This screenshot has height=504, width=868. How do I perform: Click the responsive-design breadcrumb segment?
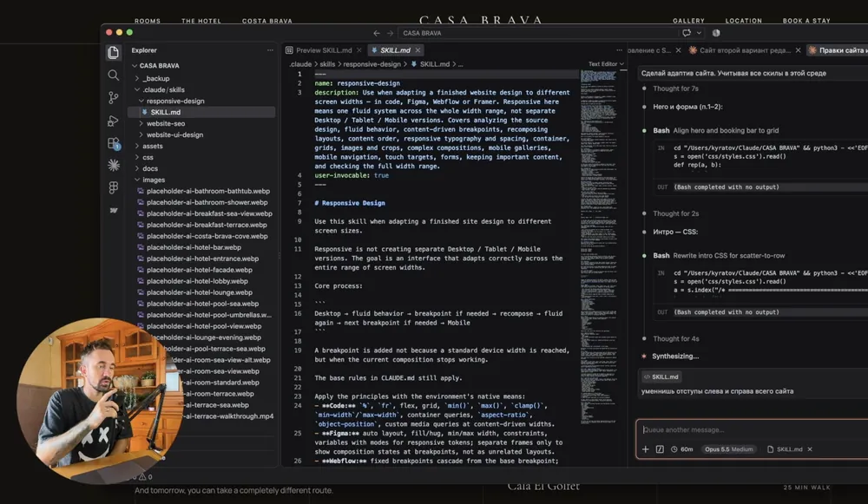pos(372,64)
